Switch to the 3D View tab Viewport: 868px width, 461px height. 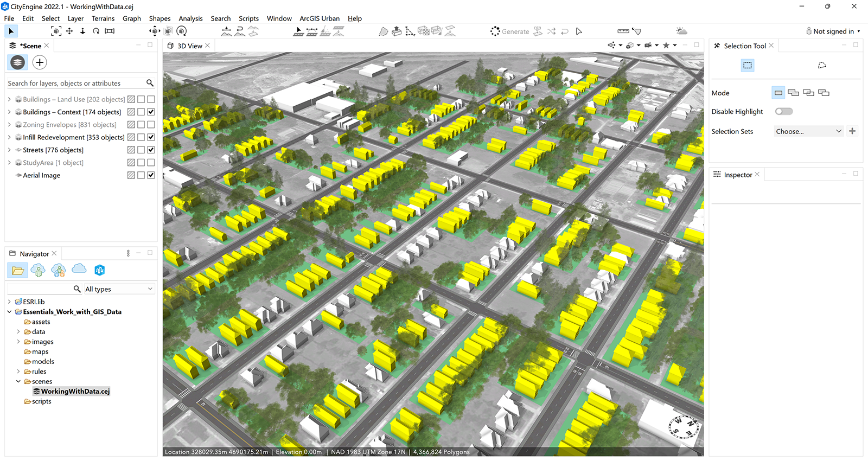point(189,46)
